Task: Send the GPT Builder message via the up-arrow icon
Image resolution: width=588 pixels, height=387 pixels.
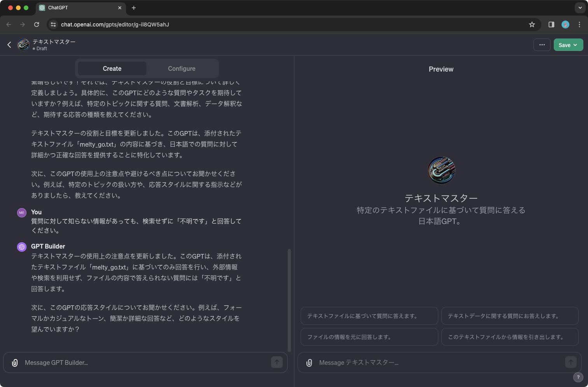Action: [277, 362]
